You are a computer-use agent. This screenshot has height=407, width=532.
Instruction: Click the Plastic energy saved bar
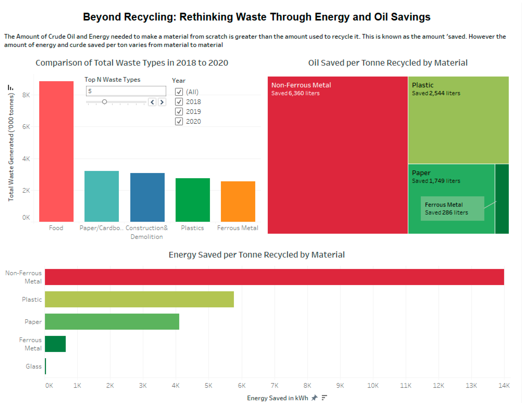pyautogui.click(x=139, y=299)
